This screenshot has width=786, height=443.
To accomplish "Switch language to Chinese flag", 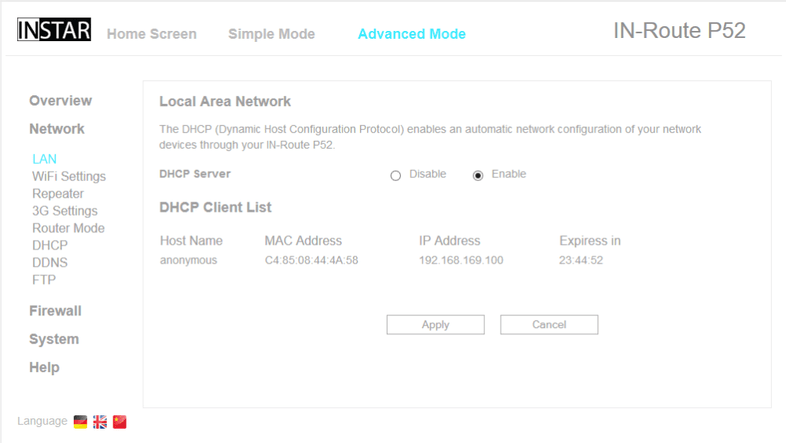I will click(120, 422).
